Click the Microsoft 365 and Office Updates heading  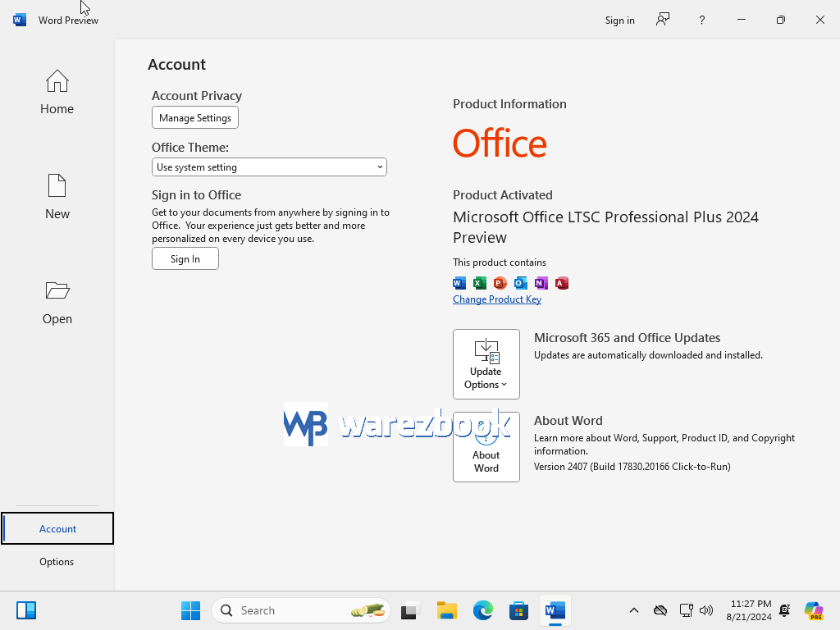[627, 338]
